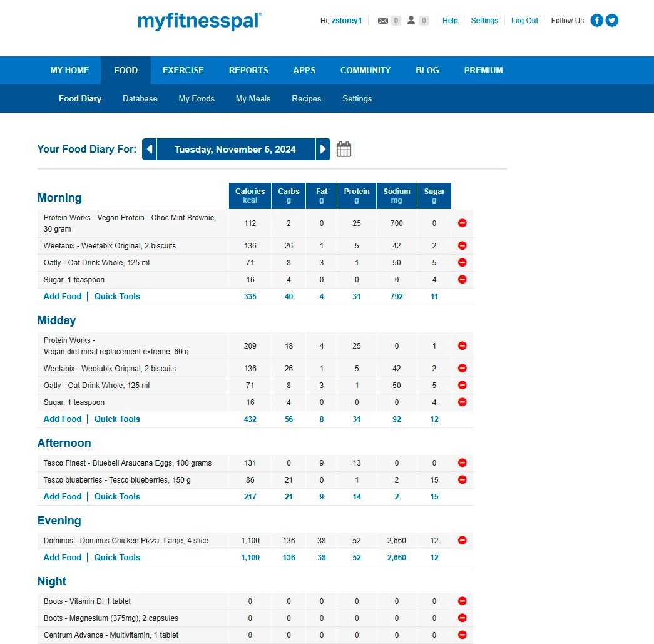Open the PREMIUM tab
Viewport: 654px width, 644px height.
pos(483,70)
